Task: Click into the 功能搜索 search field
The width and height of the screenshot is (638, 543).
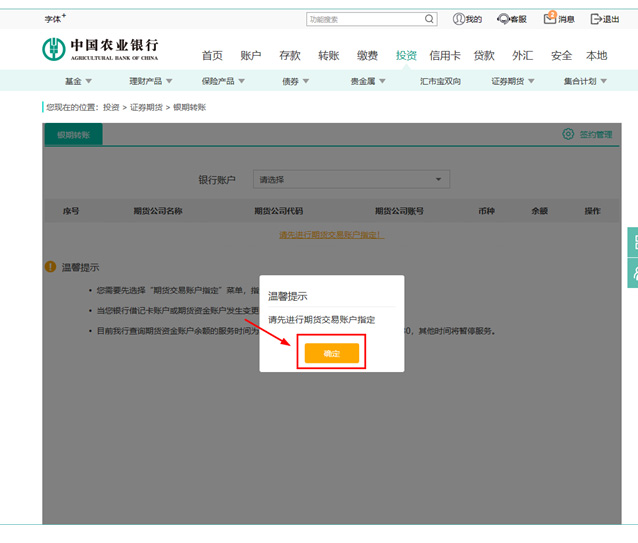Action: pos(364,19)
